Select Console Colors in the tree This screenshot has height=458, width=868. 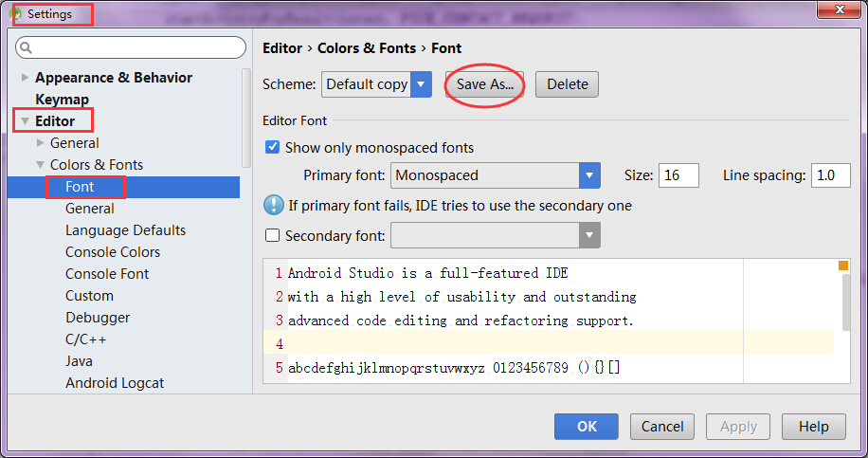[x=113, y=252]
